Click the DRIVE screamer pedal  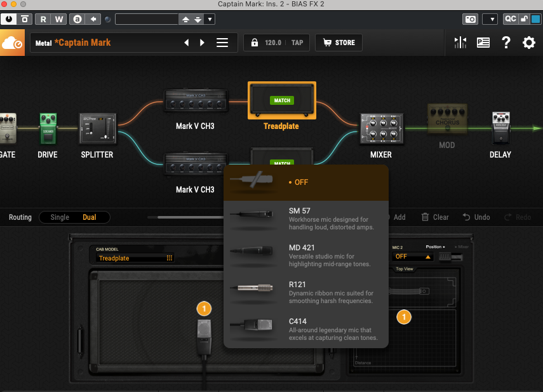[x=48, y=128]
